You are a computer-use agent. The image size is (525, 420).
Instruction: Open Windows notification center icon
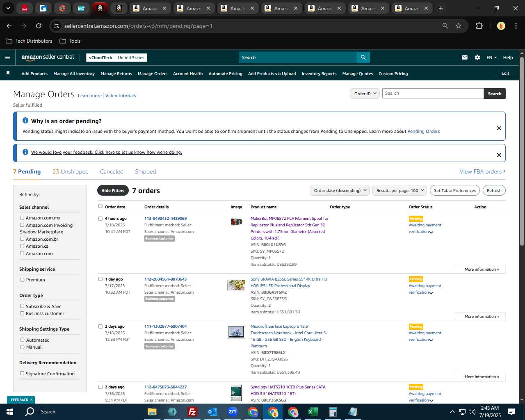(x=511, y=412)
